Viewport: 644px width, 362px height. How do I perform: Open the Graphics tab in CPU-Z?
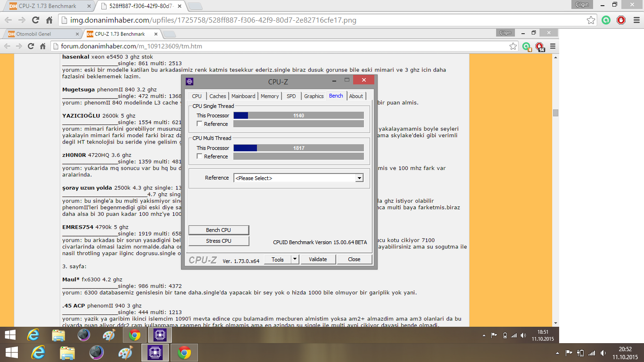314,96
